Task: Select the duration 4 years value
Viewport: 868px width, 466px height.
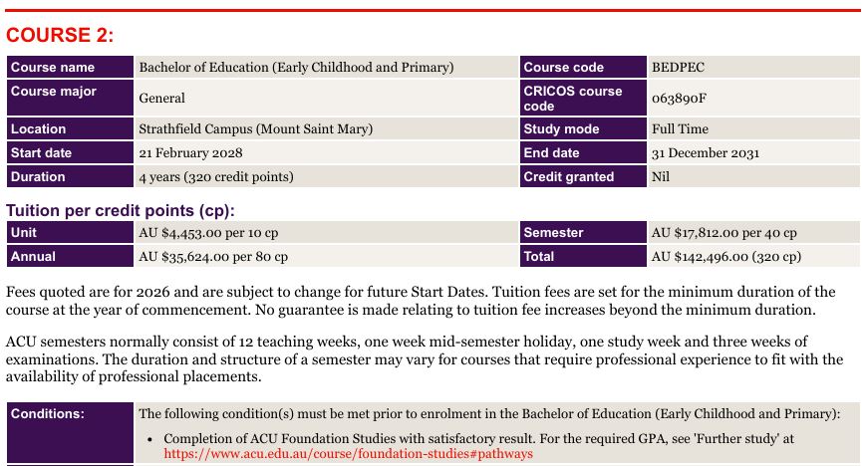Action: pyautogui.click(x=216, y=177)
